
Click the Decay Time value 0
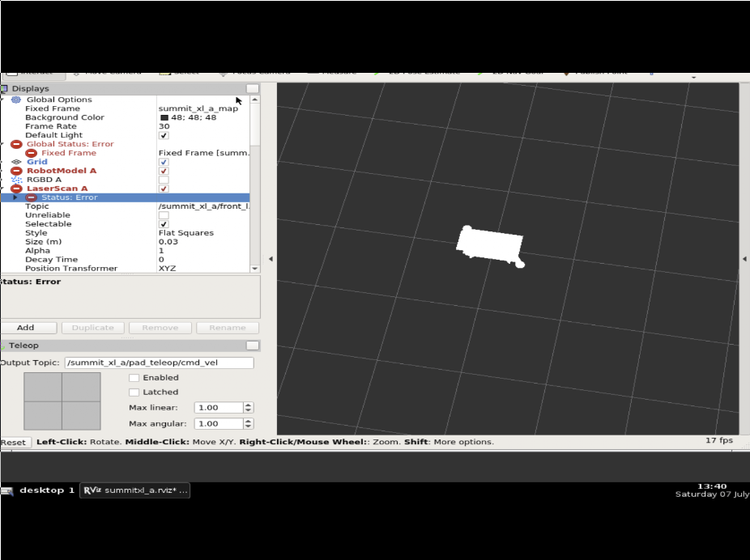pyautogui.click(x=161, y=260)
